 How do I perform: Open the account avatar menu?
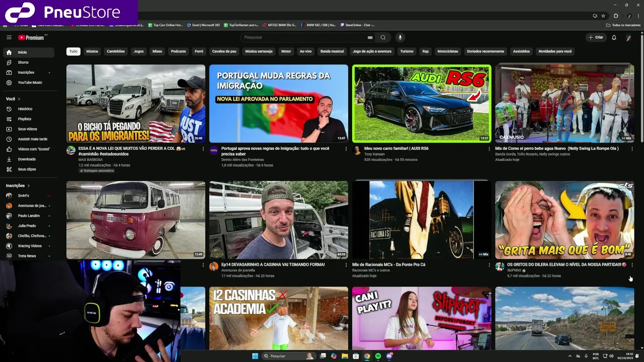click(x=628, y=37)
